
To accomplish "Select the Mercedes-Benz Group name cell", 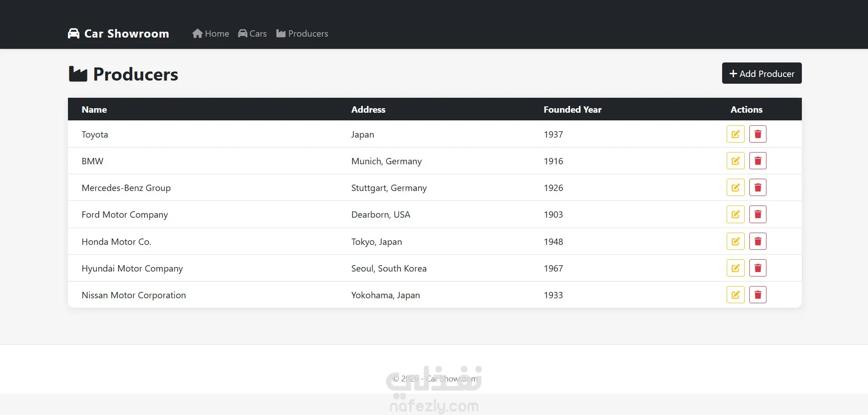I will [x=126, y=188].
